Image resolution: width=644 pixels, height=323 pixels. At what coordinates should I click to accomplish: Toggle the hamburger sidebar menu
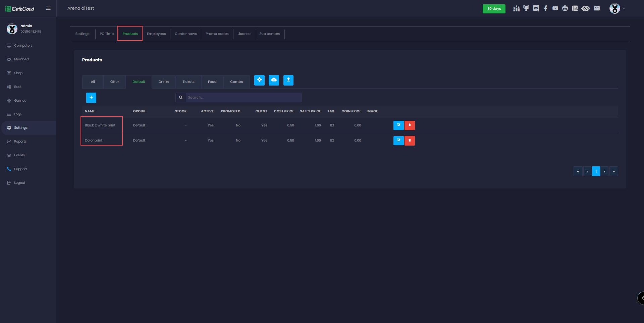click(48, 8)
